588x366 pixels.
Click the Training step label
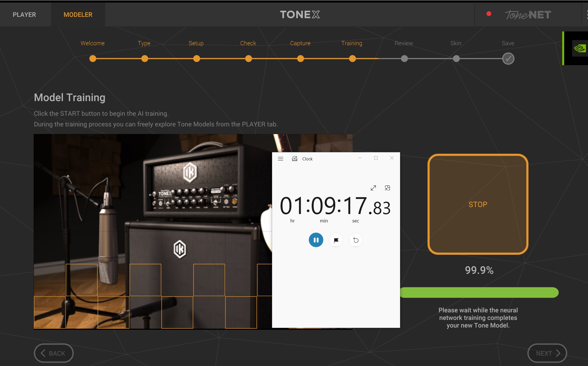(352, 43)
